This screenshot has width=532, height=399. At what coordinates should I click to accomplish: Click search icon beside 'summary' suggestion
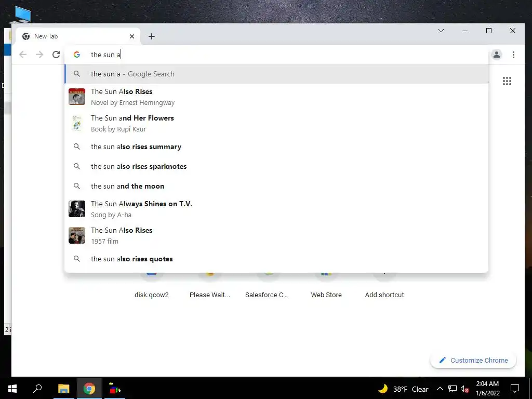tap(77, 147)
